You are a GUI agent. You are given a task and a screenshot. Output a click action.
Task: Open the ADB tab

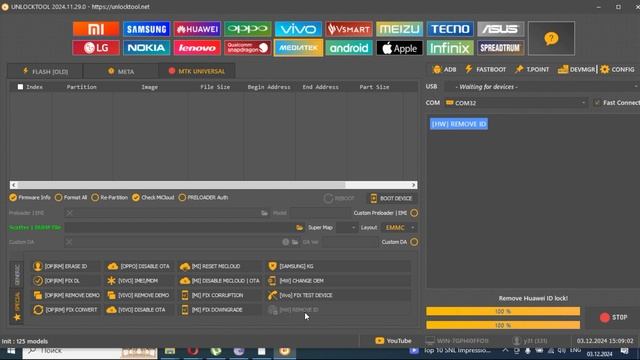coord(444,69)
